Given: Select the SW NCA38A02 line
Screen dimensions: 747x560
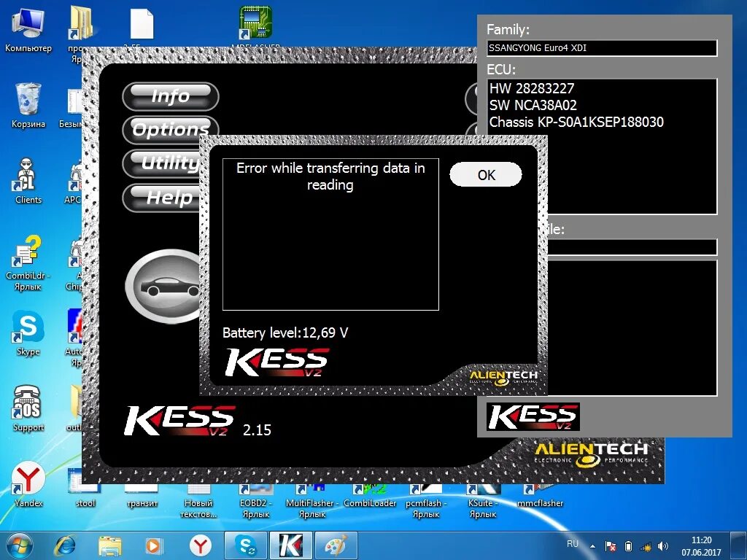Looking at the screenshot, I should (x=533, y=105).
